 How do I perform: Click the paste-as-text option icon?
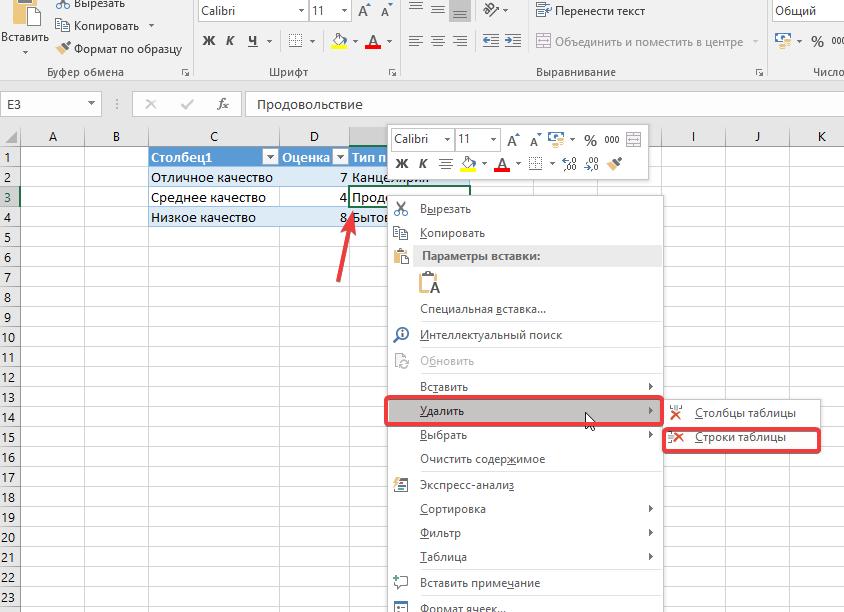coord(430,283)
